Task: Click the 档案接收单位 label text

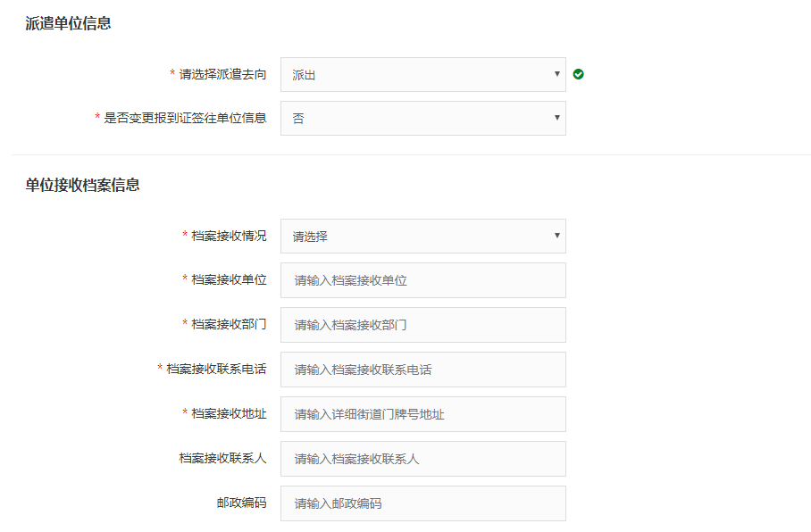Action: point(229,279)
